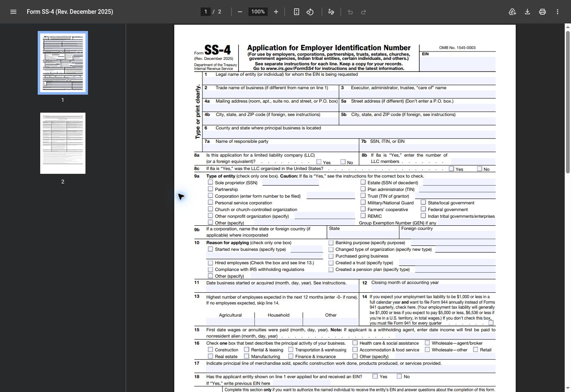This screenshot has height=392, width=571.
Task: Click the line 2 trade name field
Action: 271,94
